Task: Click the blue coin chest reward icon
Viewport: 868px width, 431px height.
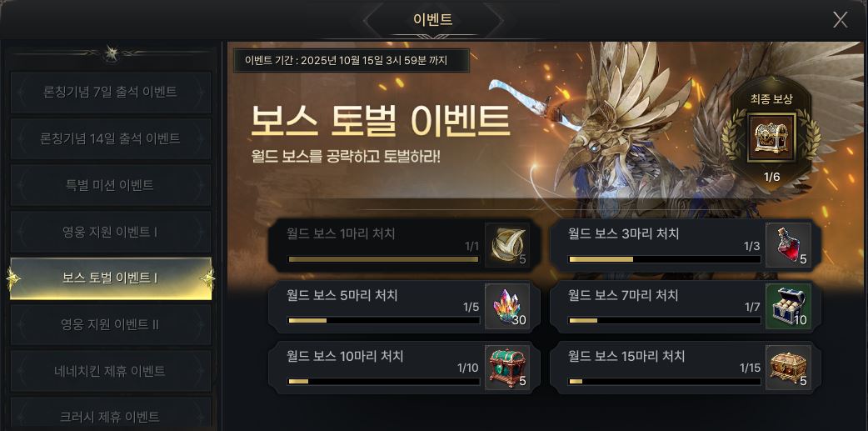Action: 788,306
